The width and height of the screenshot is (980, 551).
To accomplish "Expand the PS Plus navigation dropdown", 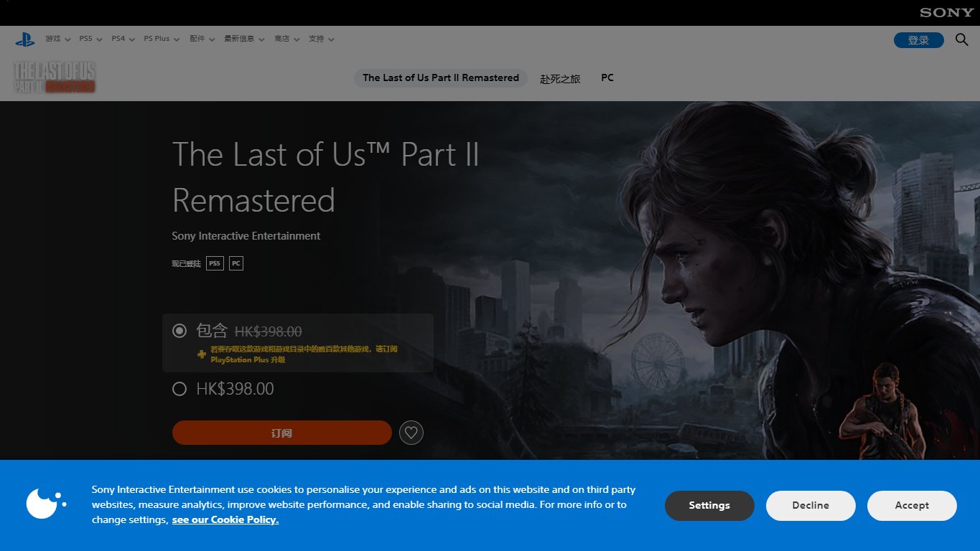I will (x=162, y=39).
